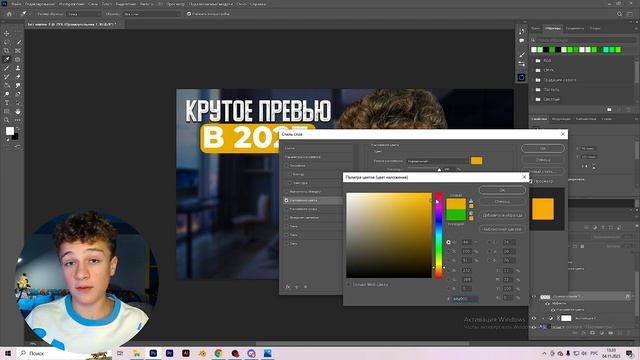
Task: Open Premiere Pro from the taskbar
Action: pyautogui.click(x=169, y=353)
